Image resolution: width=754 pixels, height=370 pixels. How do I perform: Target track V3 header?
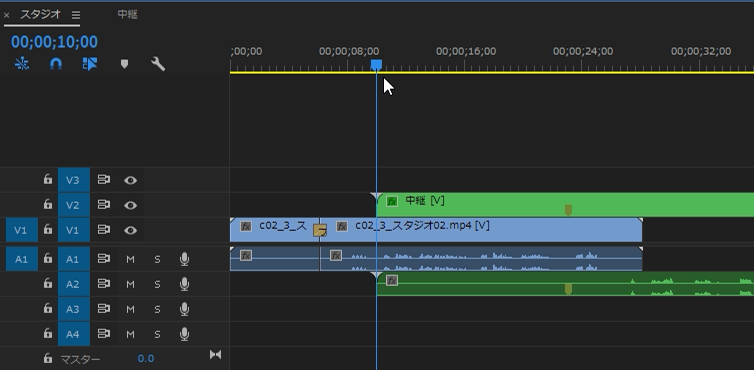74,180
